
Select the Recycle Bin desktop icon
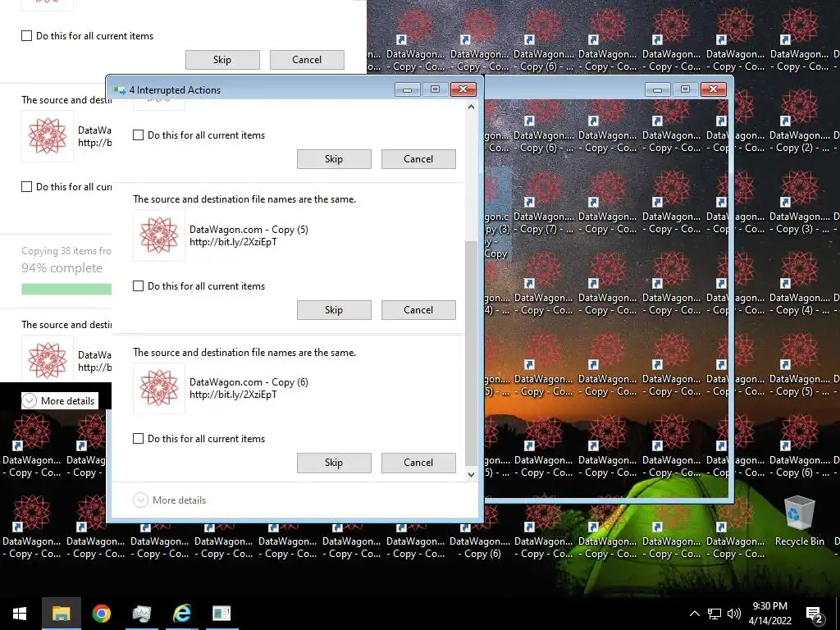pos(799,522)
